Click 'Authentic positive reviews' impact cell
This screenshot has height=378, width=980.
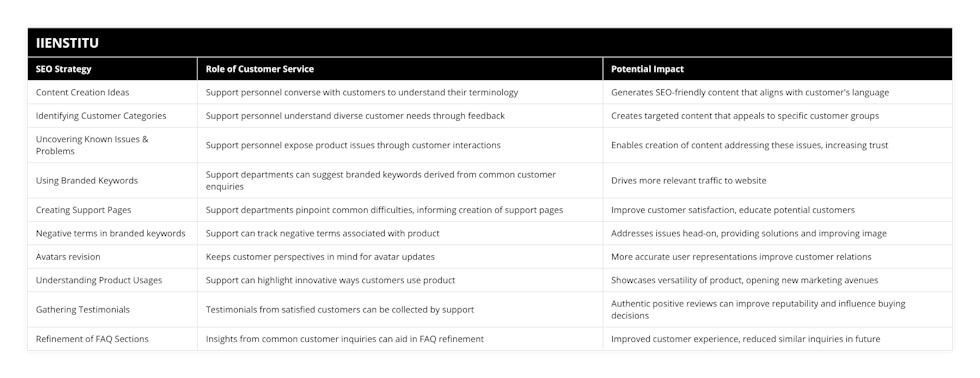click(778, 309)
